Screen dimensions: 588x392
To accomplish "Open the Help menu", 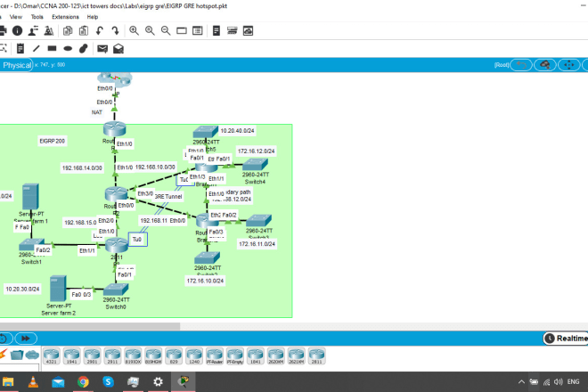I will (93, 17).
